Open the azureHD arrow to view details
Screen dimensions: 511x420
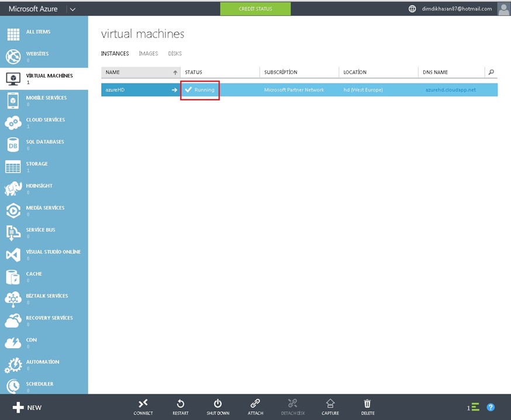(174, 90)
